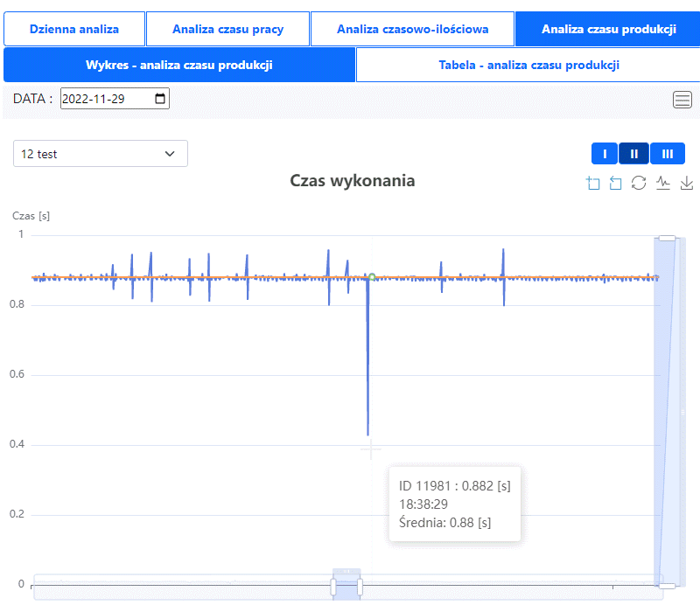Click the zoom reset (back) icon
This screenshot has height=612, width=700.
616,183
